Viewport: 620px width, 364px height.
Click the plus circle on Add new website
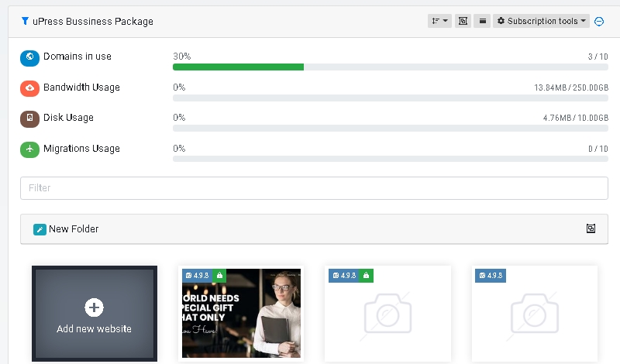(x=94, y=307)
